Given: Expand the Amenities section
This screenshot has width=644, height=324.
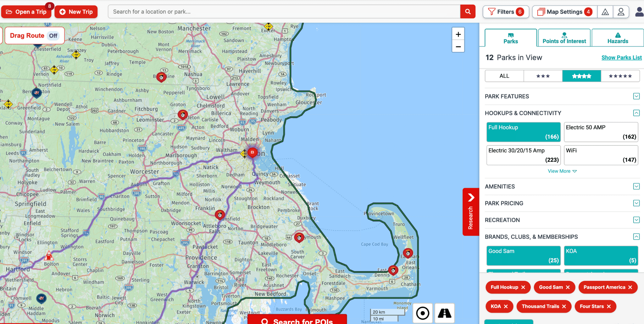Looking at the screenshot, I should point(636,187).
